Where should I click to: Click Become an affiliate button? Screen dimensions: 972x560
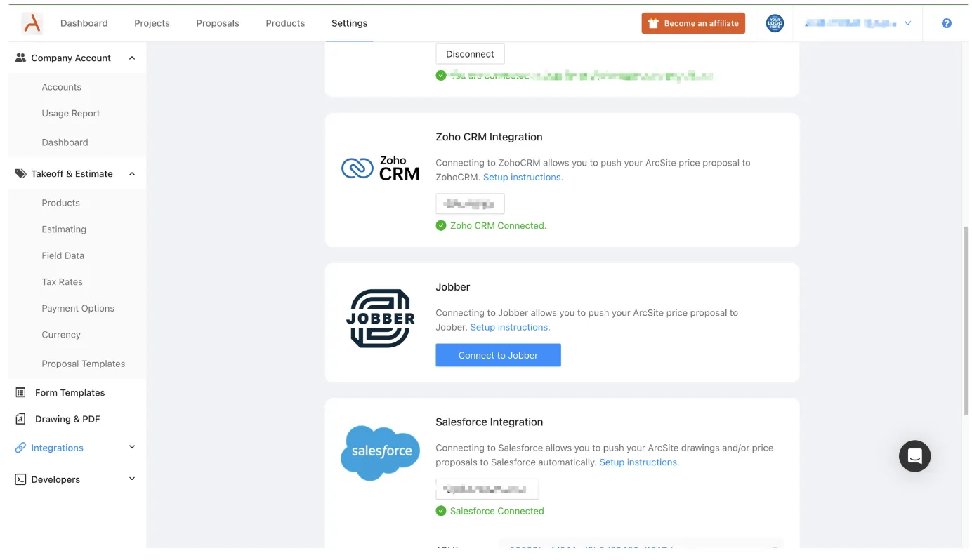click(x=693, y=23)
